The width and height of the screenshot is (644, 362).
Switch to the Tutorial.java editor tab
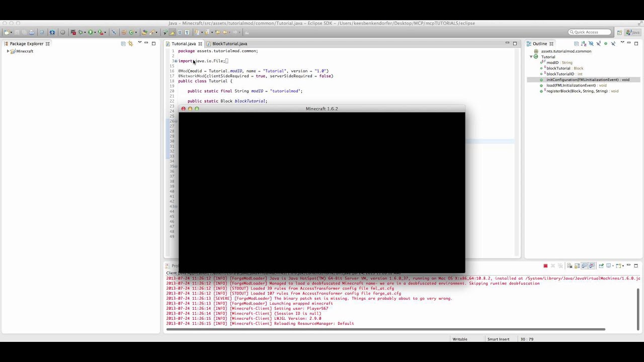pos(183,44)
